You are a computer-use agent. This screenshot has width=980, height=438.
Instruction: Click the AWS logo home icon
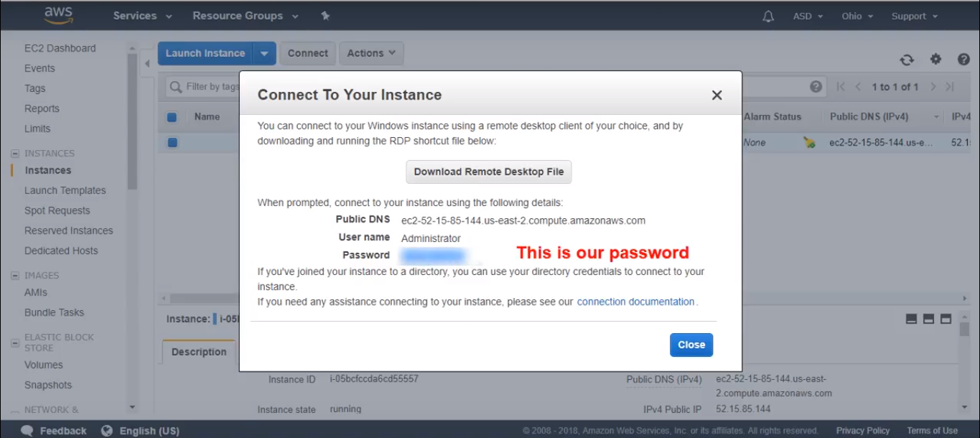59,16
